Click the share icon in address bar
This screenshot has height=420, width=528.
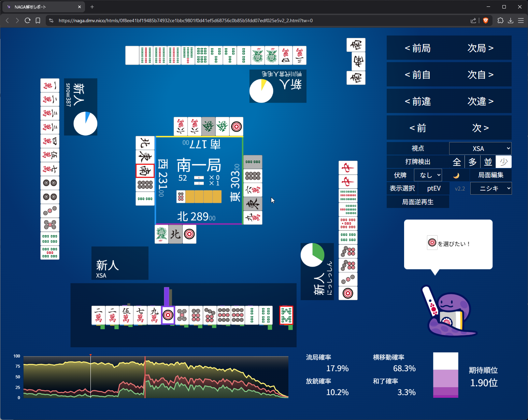coord(473,20)
